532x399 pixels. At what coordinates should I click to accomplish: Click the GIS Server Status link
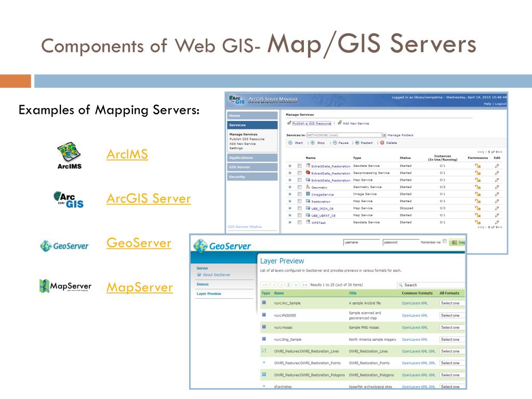pyautogui.click(x=245, y=227)
